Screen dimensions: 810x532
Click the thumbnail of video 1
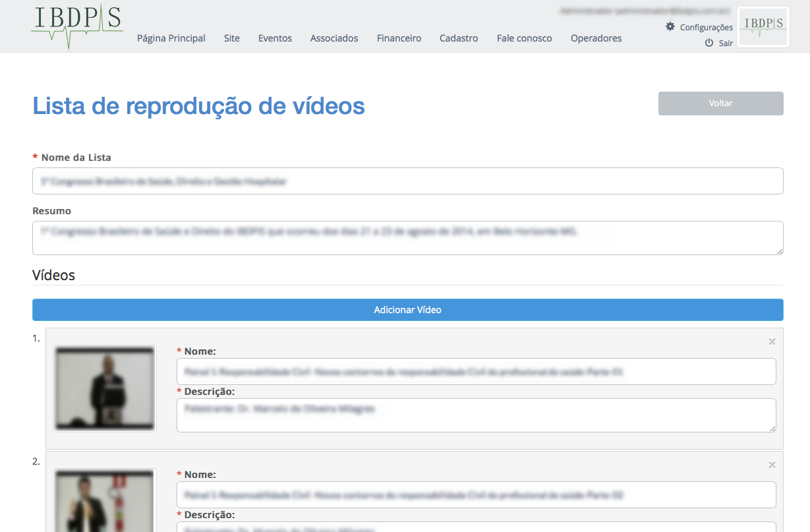[105, 388]
